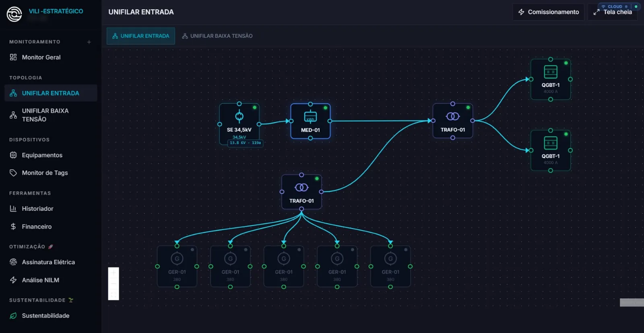Click the VILI app logo icon
Screen dimensions: 644x333
click(14, 14)
